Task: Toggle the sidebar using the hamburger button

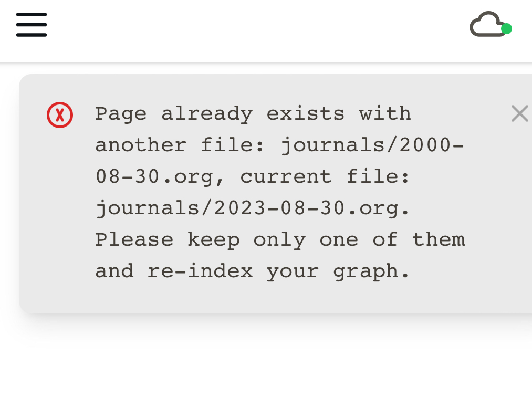Action: pos(31,24)
